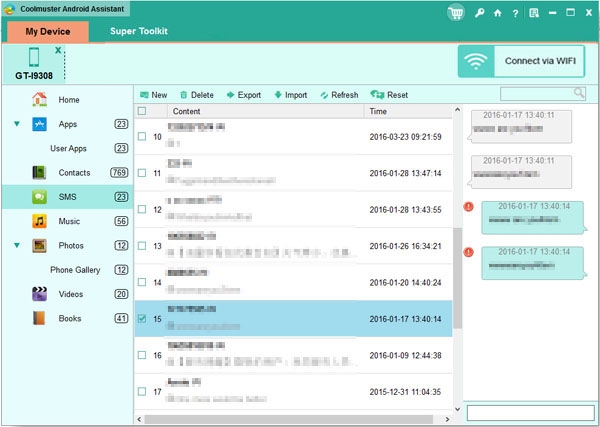Click Refresh in the SMS toolbar
The image size is (600, 427).
tap(339, 95)
